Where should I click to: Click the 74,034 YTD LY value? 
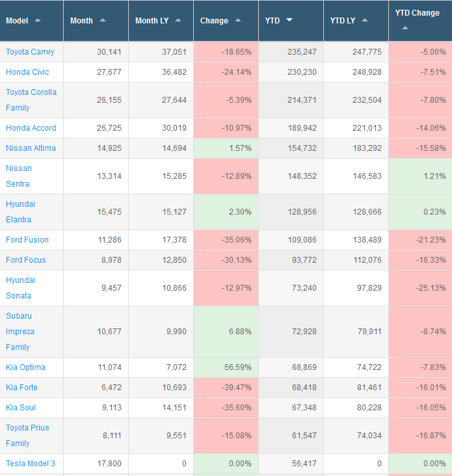369,435
